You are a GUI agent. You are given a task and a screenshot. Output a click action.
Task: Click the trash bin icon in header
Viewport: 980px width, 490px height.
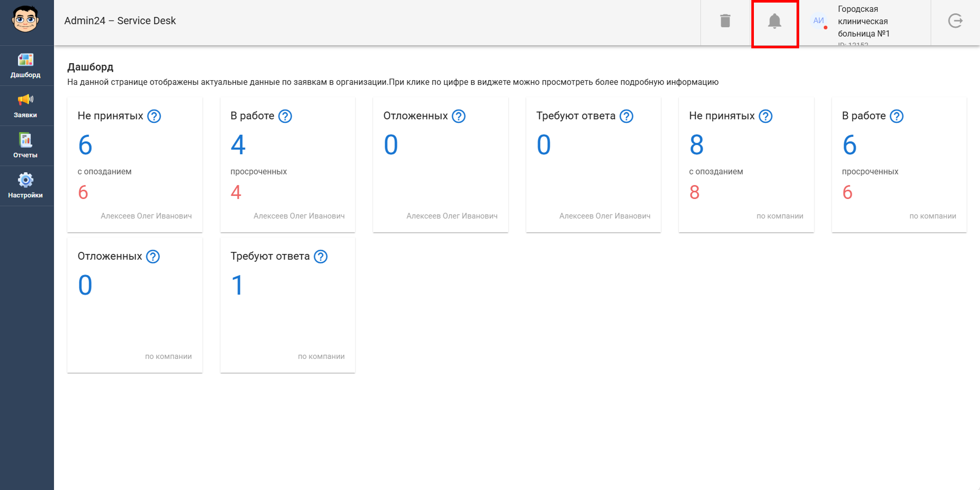tap(725, 21)
